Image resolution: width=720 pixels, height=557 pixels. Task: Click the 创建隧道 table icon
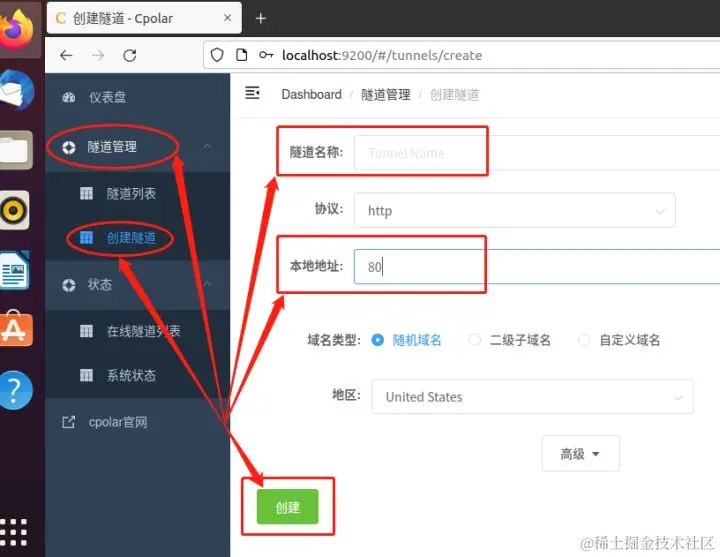click(x=86, y=238)
